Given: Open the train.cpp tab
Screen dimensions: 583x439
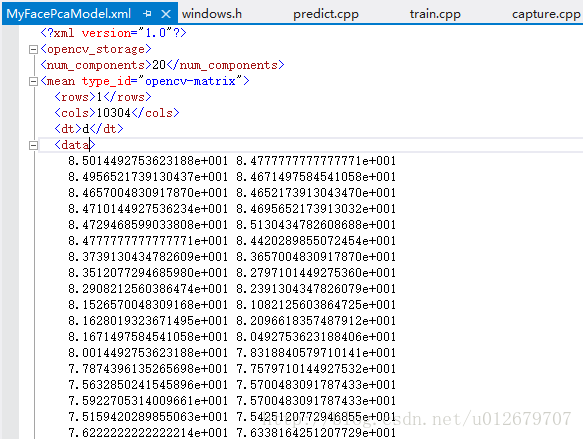Looking at the screenshot, I should pyautogui.click(x=435, y=14).
